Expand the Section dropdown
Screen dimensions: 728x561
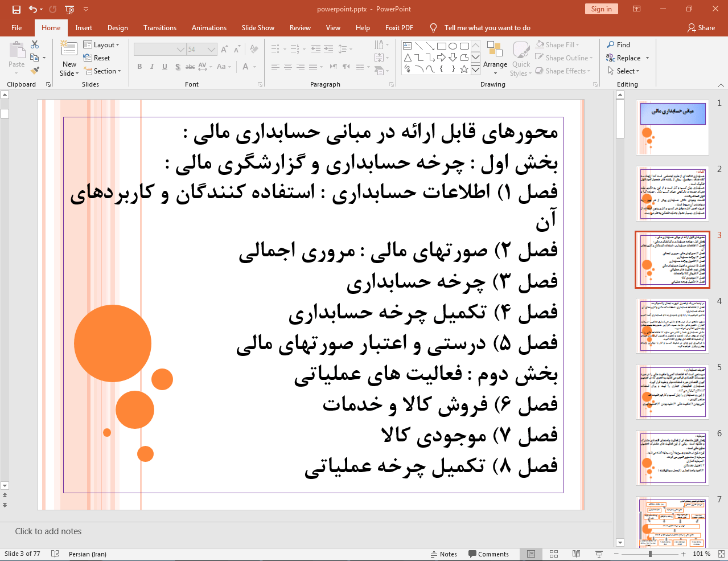point(102,71)
